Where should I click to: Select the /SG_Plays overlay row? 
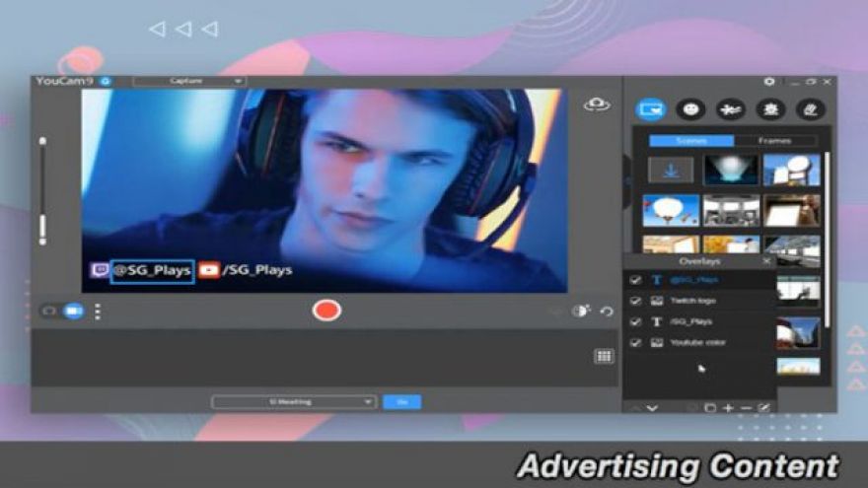coord(699,321)
